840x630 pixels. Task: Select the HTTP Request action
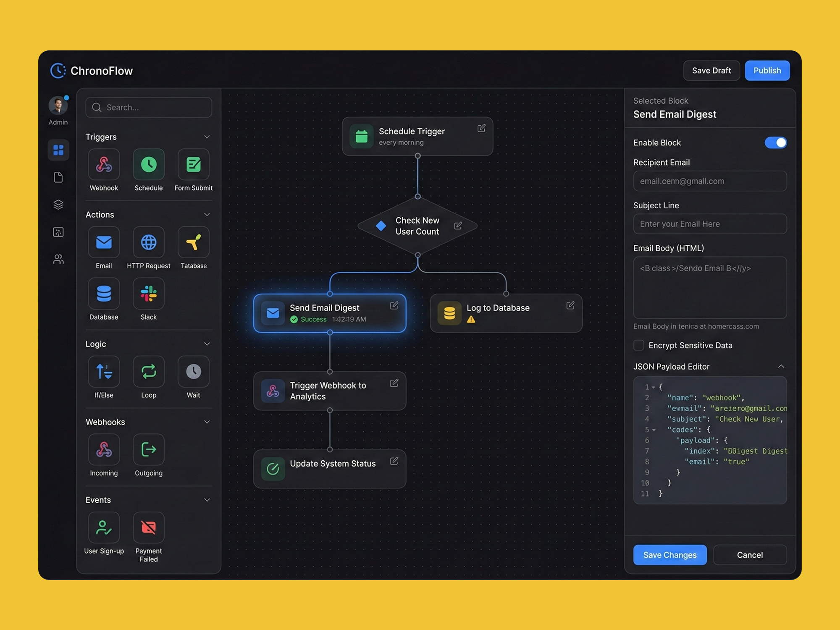tap(148, 242)
